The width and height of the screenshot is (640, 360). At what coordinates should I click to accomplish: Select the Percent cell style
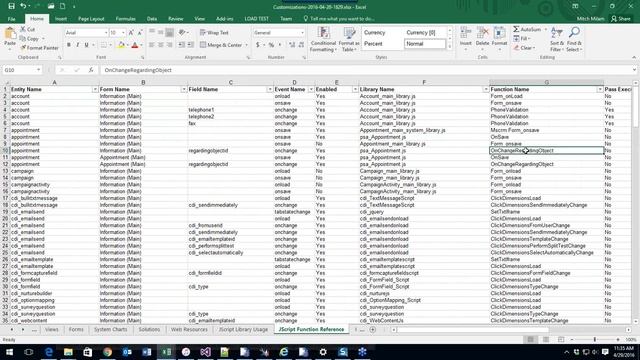point(382,44)
